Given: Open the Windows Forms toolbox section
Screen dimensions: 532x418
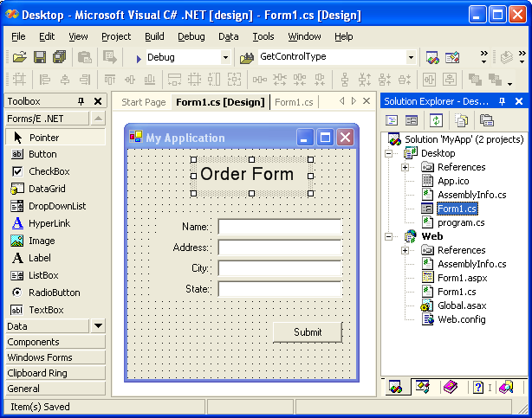Looking at the screenshot, I should pyautogui.click(x=55, y=357).
